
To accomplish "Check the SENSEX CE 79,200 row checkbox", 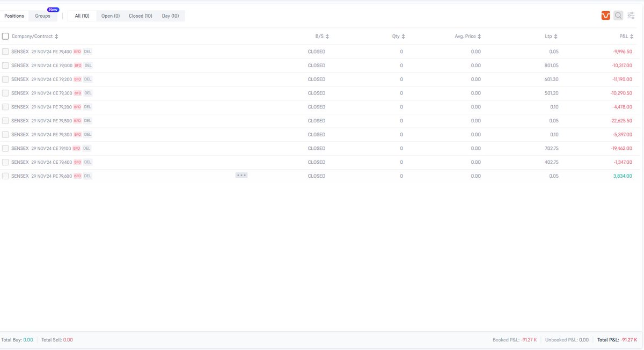I will pyautogui.click(x=5, y=79).
